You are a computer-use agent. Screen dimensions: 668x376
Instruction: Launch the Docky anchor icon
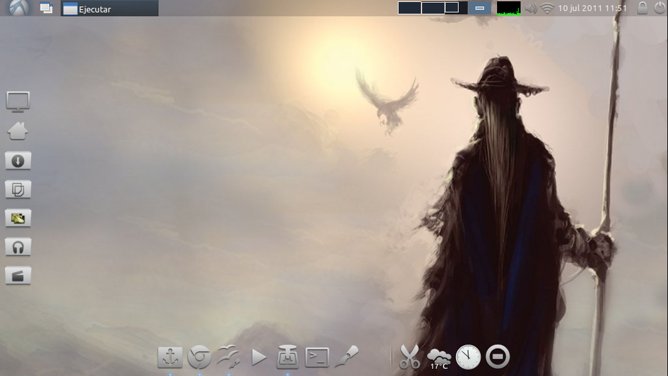tap(170, 357)
